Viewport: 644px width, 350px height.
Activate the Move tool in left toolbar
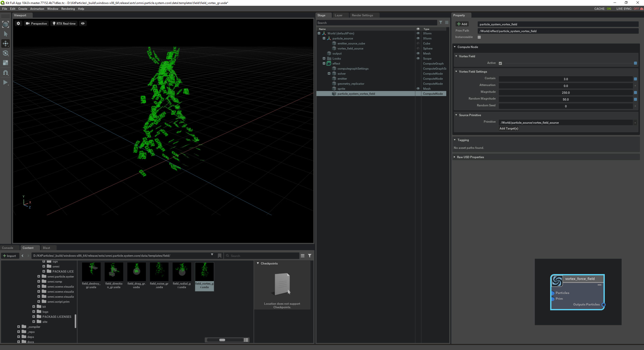coord(6,43)
